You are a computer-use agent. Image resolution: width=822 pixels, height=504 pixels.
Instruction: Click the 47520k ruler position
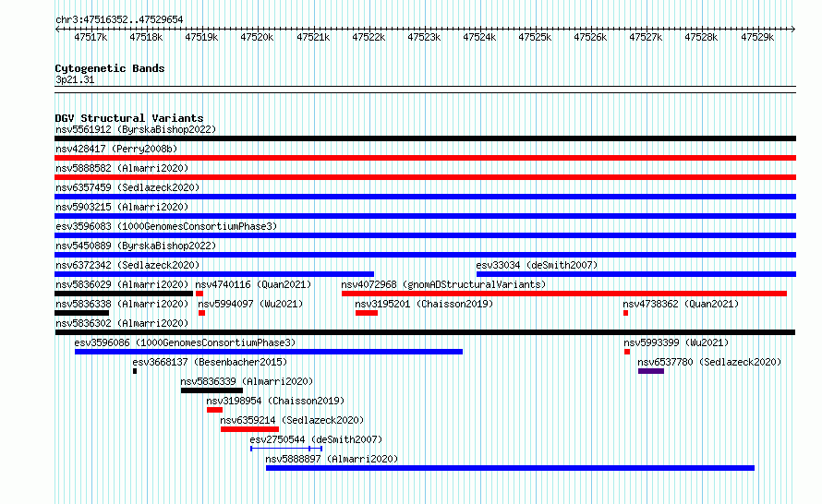(257, 37)
